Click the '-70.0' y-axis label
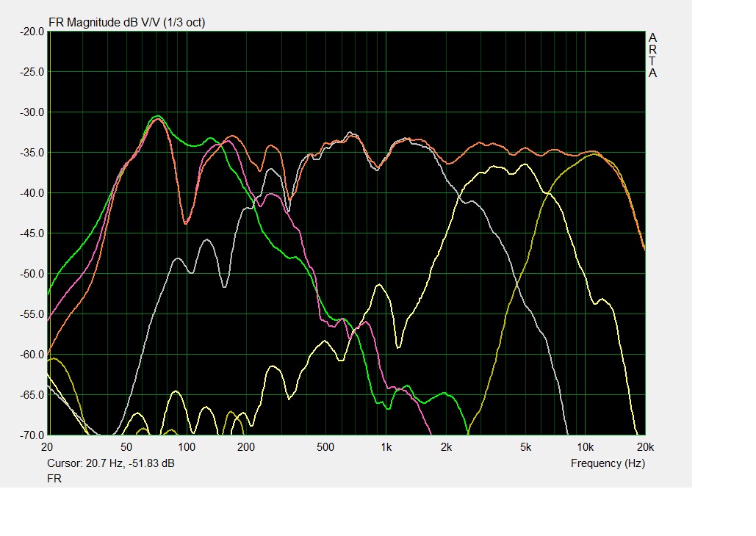756x536 pixels. coord(32,435)
